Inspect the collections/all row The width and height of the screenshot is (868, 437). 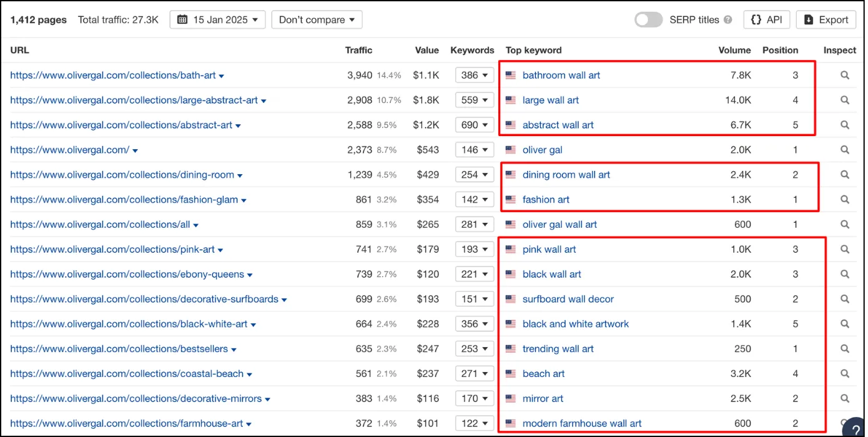tap(844, 224)
